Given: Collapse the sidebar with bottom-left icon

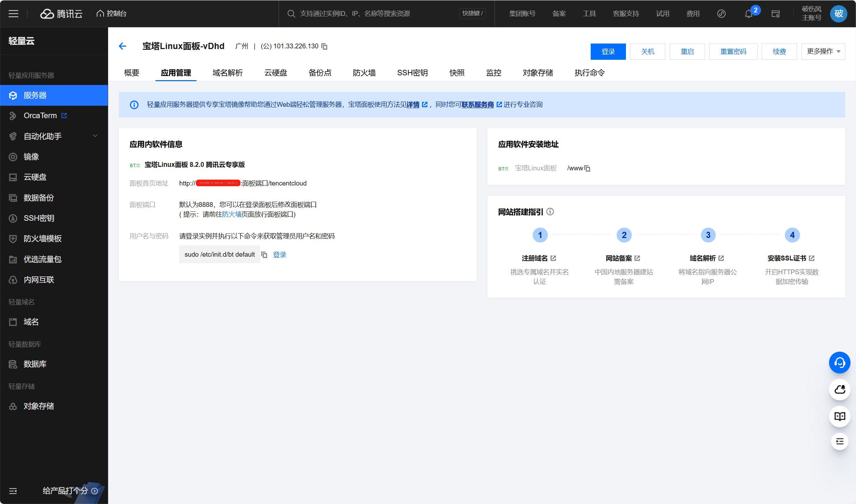Looking at the screenshot, I should coord(13,491).
